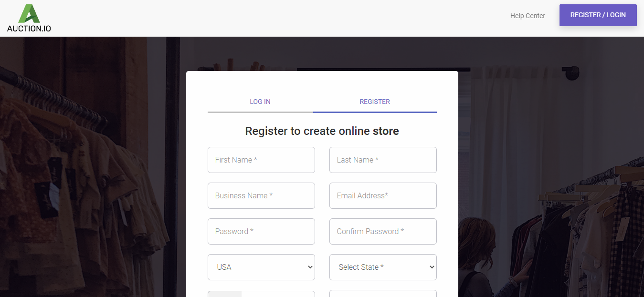This screenshot has height=297, width=644.
Task: Select the REGISTER tab
Action: [375, 102]
